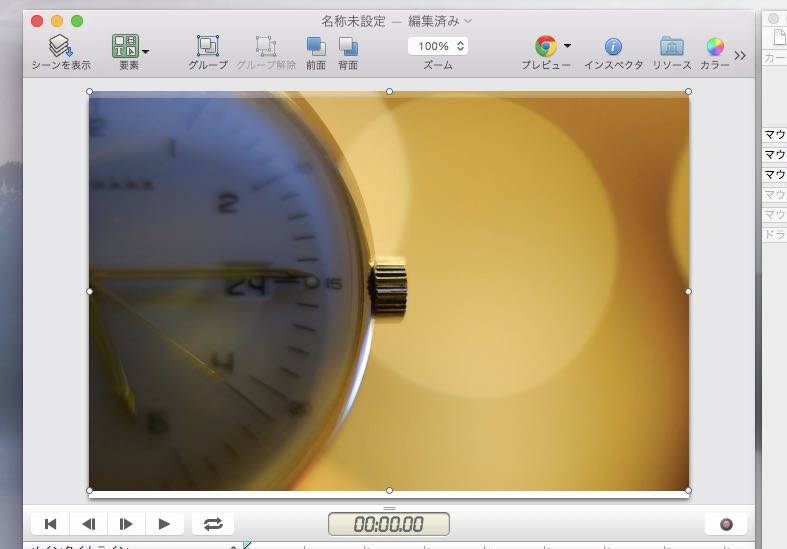The image size is (787, 549).
Task: Open the Elements (要素) toolbar icon
Action: 125,46
